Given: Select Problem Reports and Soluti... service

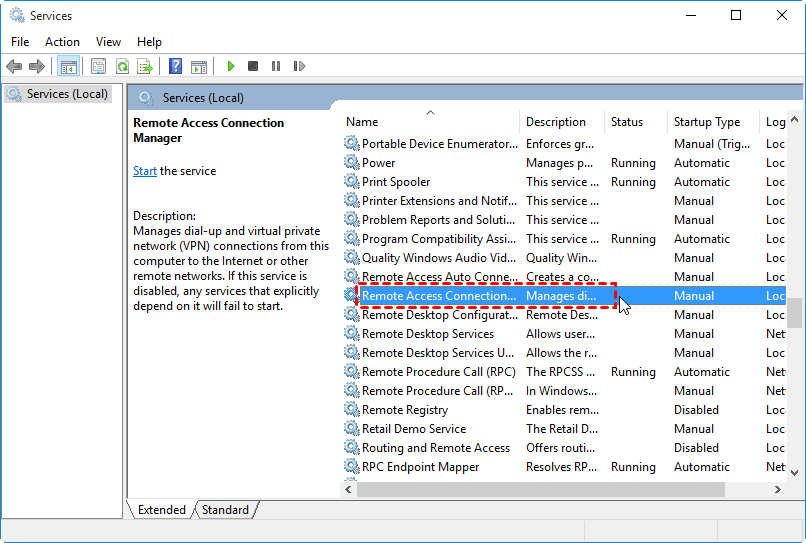Looking at the screenshot, I should click(x=438, y=220).
